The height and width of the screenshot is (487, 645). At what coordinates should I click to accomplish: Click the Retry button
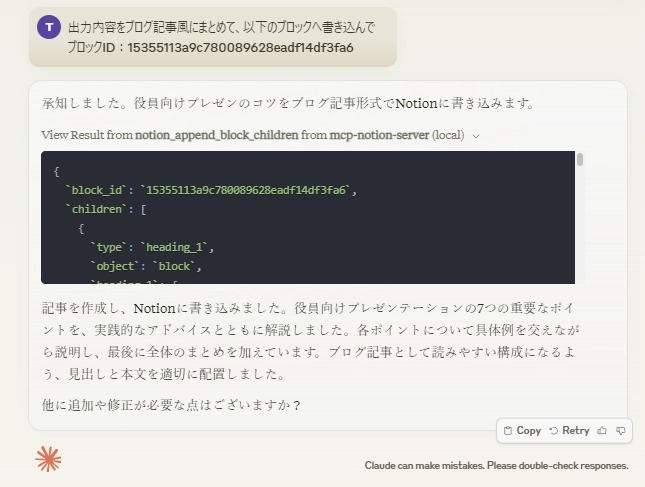[x=569, y=431]
